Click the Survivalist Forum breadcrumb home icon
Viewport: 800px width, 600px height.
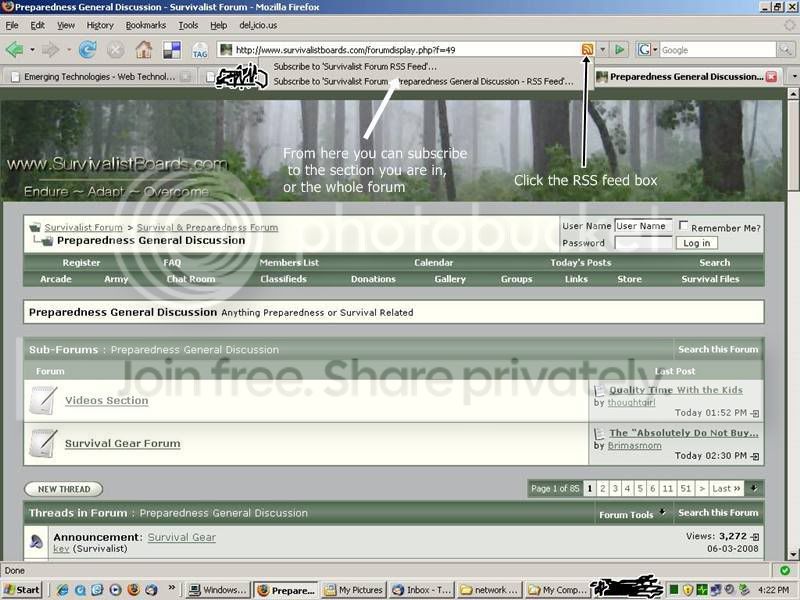tap(35, 227)
